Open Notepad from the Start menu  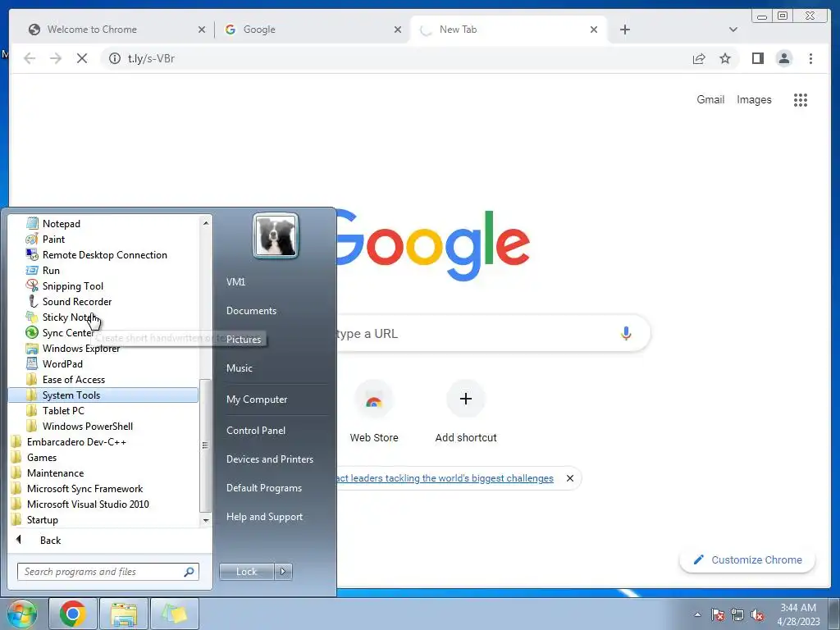[x=61, y=223]
